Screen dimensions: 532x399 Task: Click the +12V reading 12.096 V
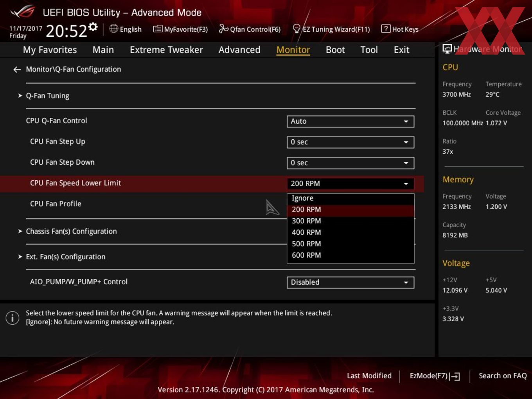(x=455, y=291)
